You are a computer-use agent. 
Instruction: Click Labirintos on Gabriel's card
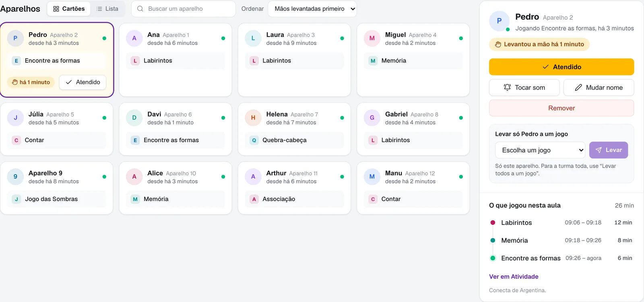click(x=413, y=140)
